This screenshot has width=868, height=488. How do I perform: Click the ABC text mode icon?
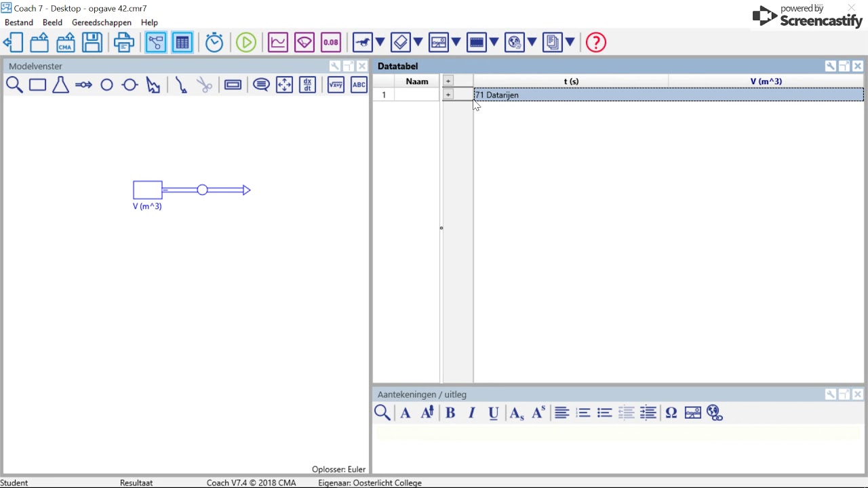coord(359,85)
